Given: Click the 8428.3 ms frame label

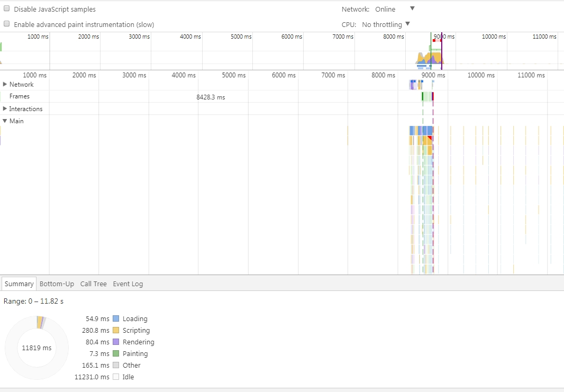Looking at the screenshot, I should pyautogui.click(x=211, y=97).
